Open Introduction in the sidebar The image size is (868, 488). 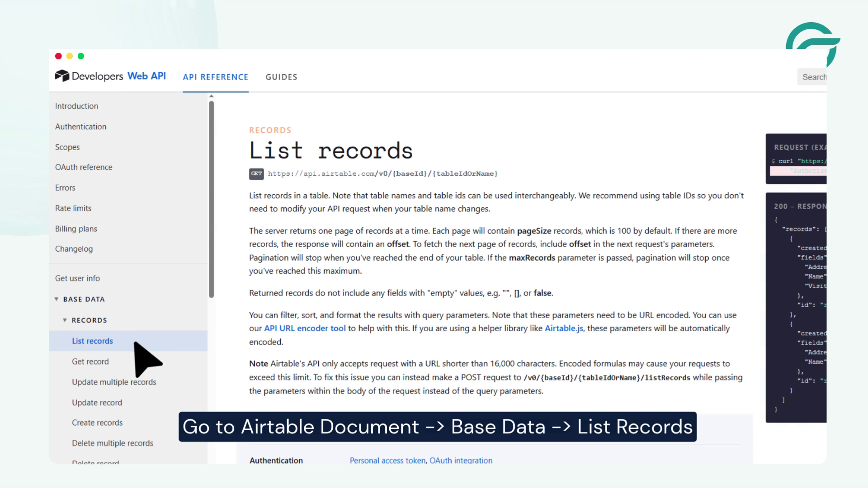click(76, 106)
